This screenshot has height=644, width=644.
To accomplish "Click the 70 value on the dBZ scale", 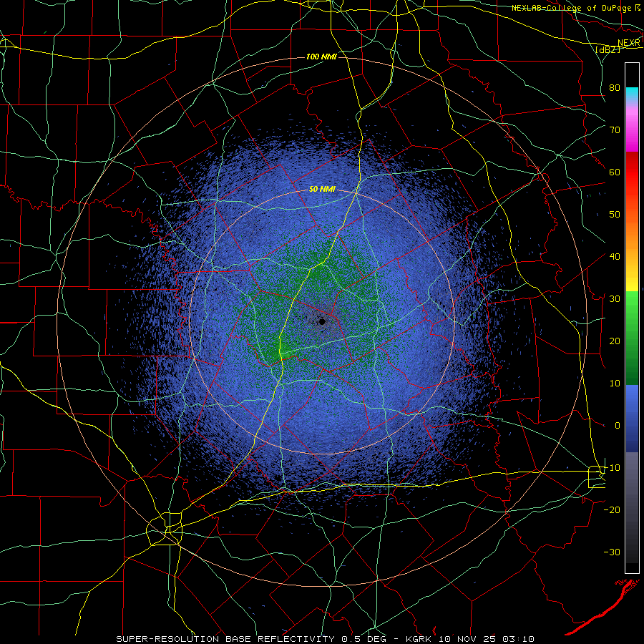I will 615,130.
